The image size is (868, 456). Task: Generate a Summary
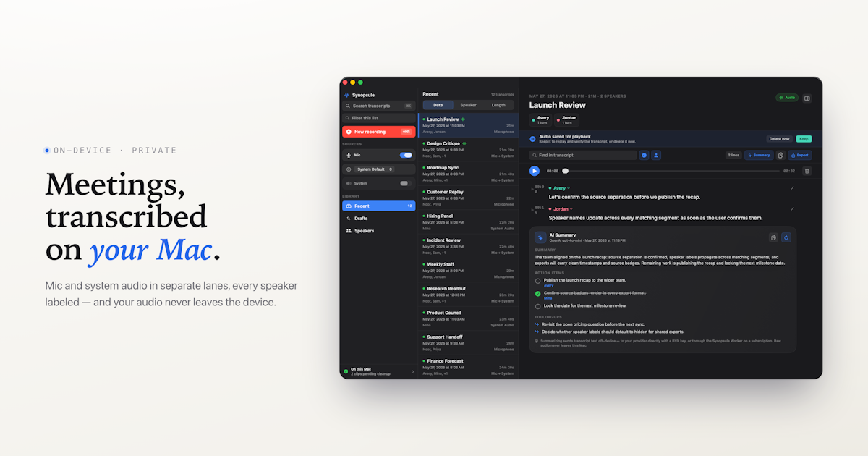click(x=759, y=155)
